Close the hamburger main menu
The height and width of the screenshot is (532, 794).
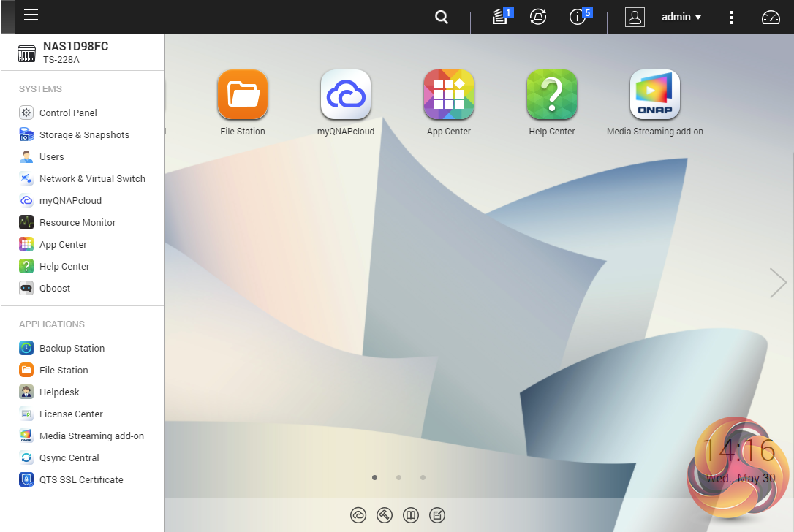31,15
